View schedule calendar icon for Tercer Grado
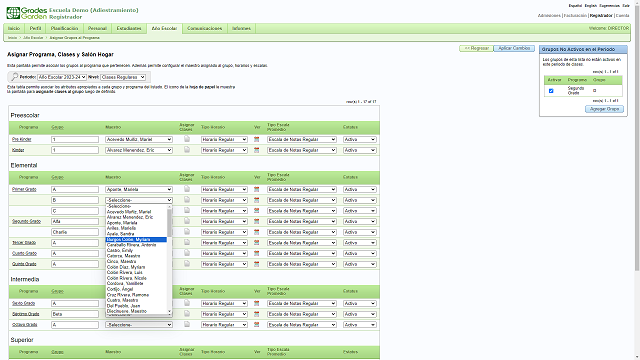 pos(256,243)
